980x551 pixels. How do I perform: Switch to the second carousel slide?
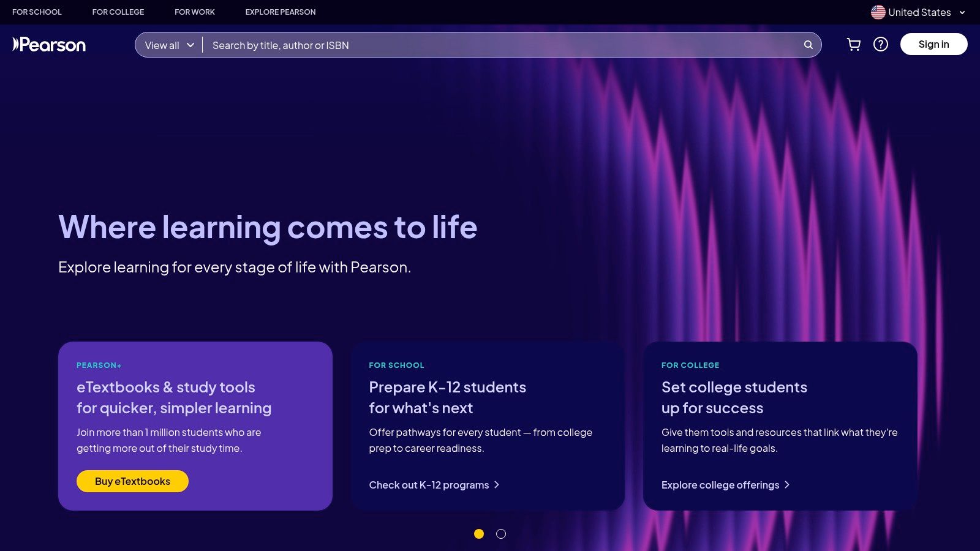(x=501, y=534)
